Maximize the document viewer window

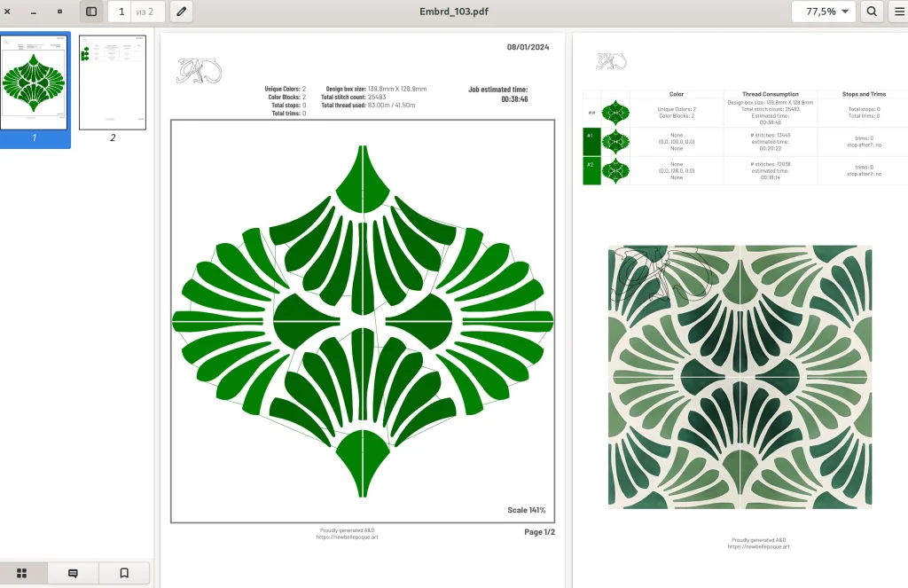[59, 12]
